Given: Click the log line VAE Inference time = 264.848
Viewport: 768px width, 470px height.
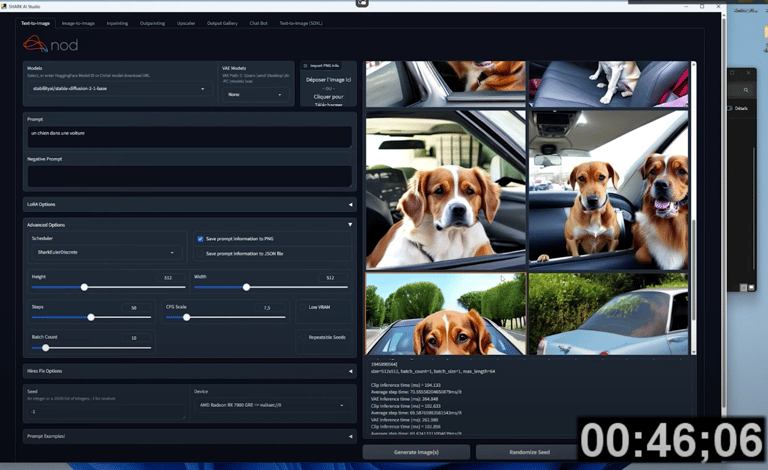Looking at the screenshot, I should (x=405, y=399).
